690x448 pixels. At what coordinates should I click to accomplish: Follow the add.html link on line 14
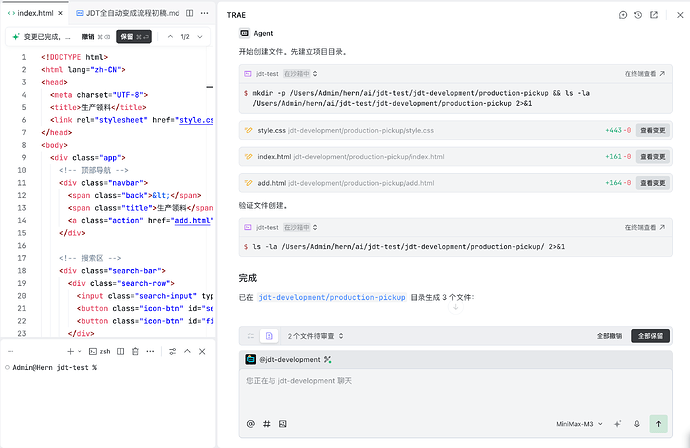click(x=192, y=220)
